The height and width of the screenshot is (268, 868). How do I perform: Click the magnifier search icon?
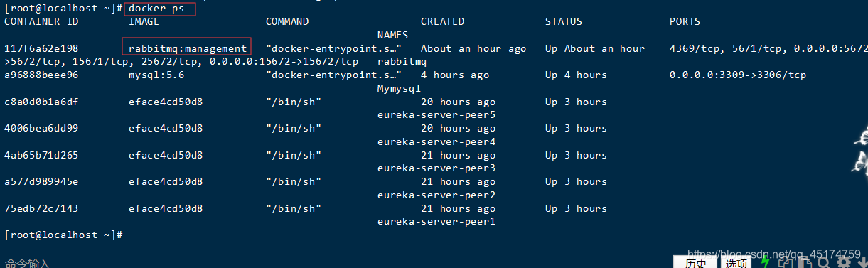[824, 262]
